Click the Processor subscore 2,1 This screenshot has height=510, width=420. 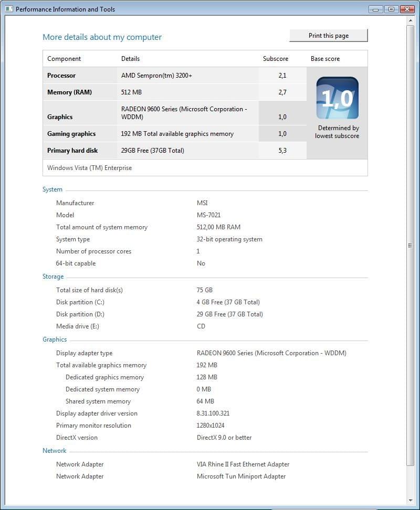pos(282,76)
